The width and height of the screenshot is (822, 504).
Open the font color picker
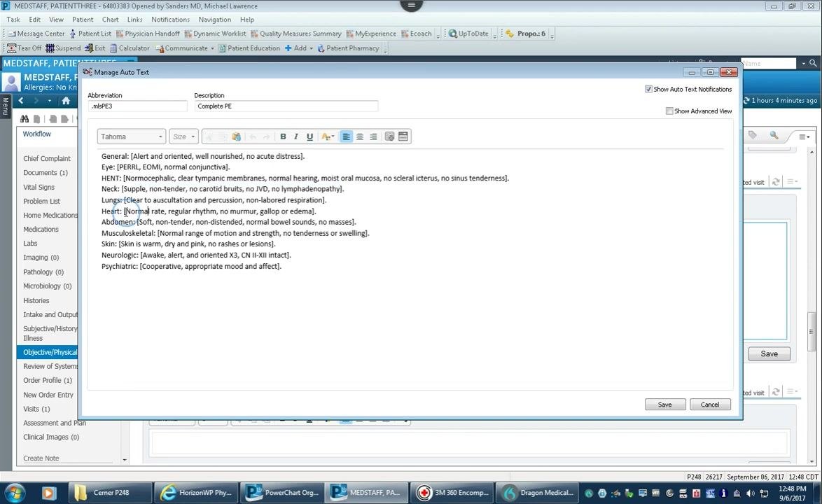[328, 136]
